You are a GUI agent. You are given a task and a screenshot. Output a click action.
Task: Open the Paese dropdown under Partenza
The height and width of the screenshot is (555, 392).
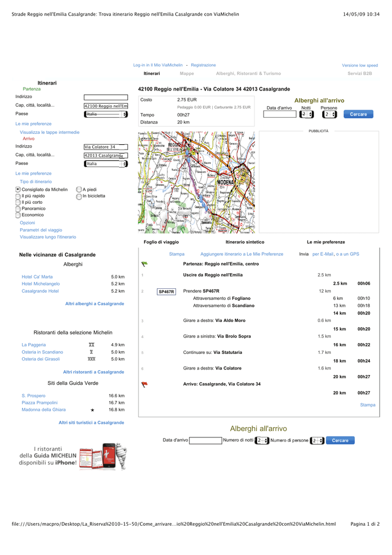[106, 114]
